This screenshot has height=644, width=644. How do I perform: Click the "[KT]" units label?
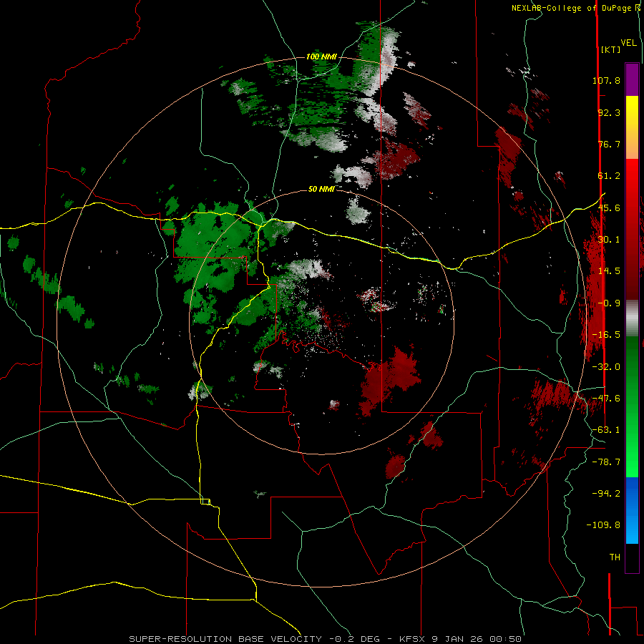click(x=610, y=49)
